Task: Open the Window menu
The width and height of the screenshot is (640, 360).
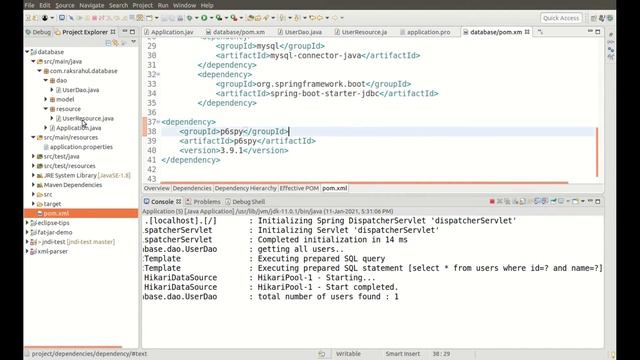Action: (x=184, y=5)
